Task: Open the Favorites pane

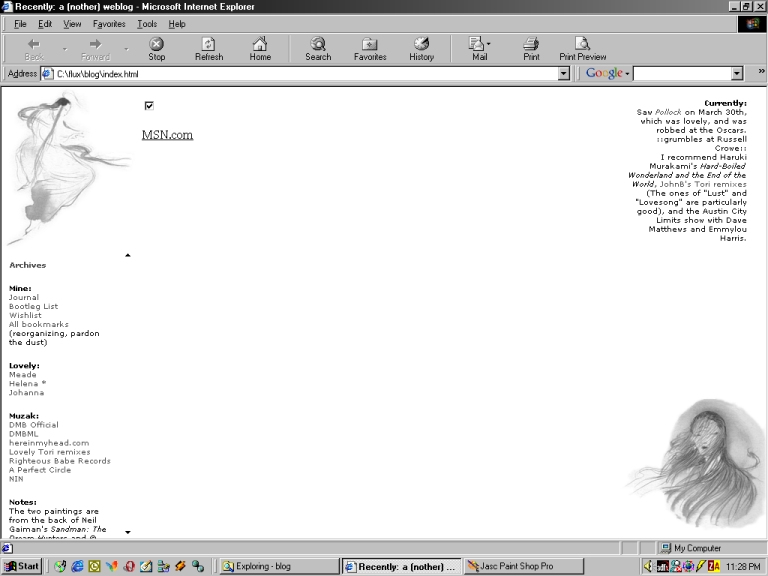Action: pyautogui.click(x=370, y=49)
